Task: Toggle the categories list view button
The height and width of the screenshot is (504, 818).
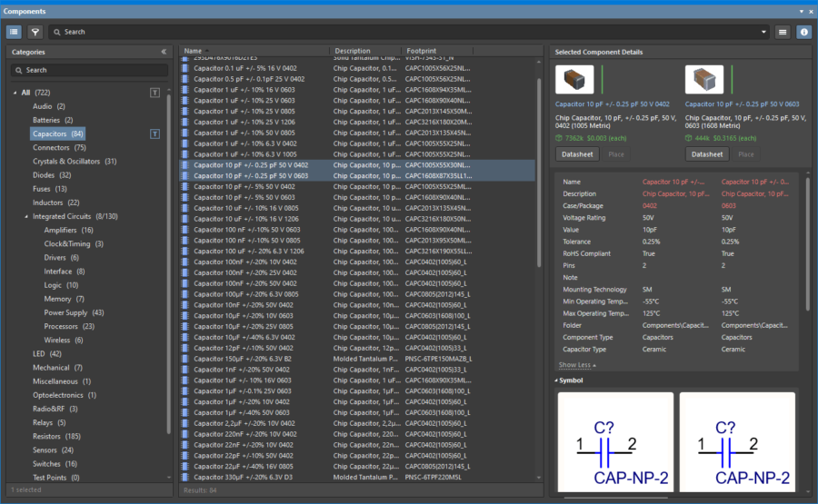Action: [x=15, y=32]
